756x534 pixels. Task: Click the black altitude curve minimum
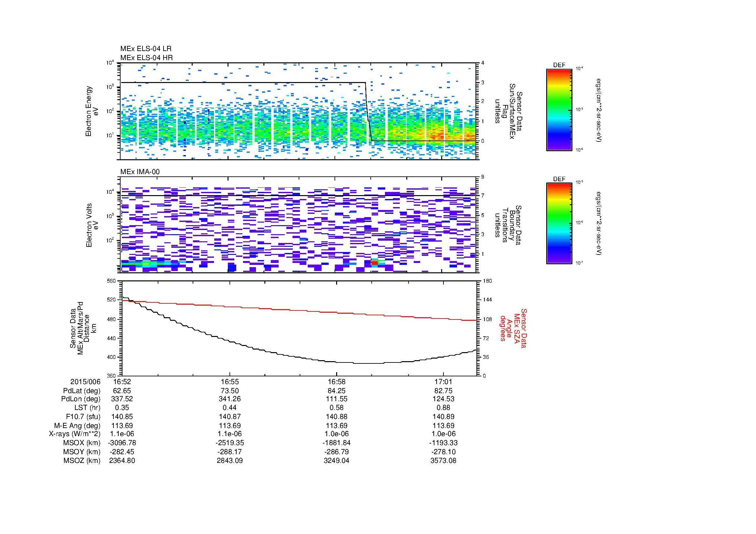(368, 363)
